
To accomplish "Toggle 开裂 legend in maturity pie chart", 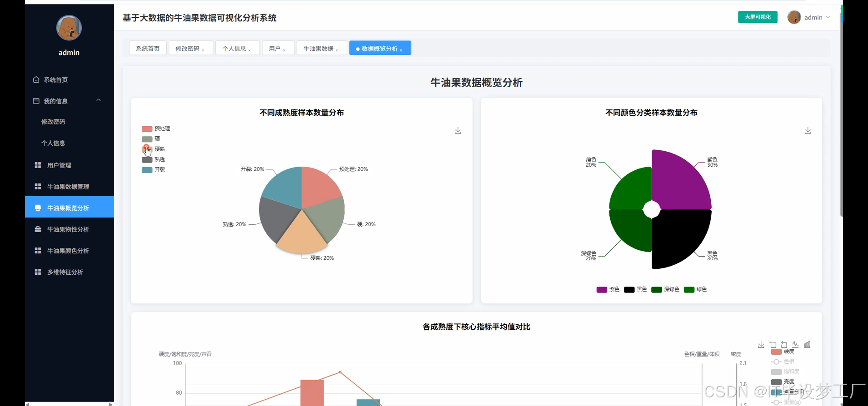I will pyautogui.click(x=153, y=169).
